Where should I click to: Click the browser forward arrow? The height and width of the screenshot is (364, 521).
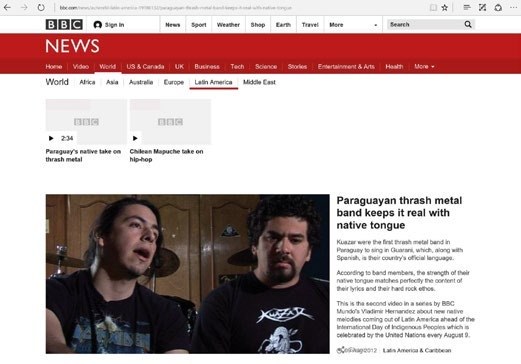(x=24, y=7)
